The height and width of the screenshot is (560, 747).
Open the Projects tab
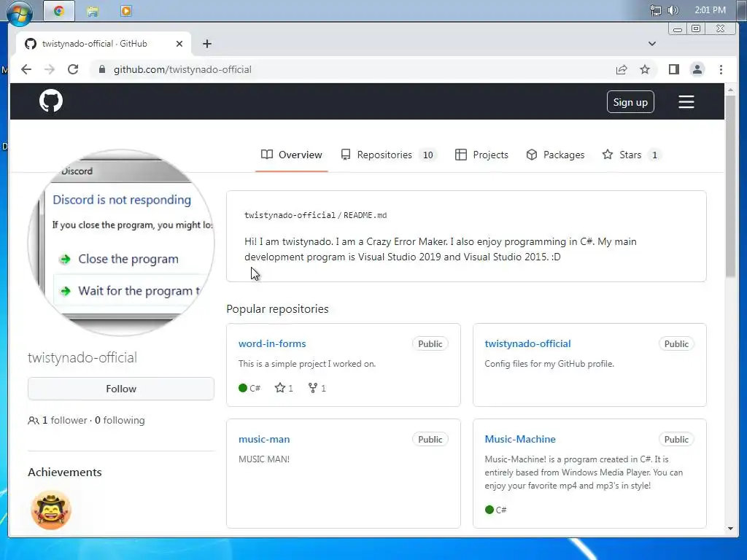pyautogui.click(x=481, y=155)
